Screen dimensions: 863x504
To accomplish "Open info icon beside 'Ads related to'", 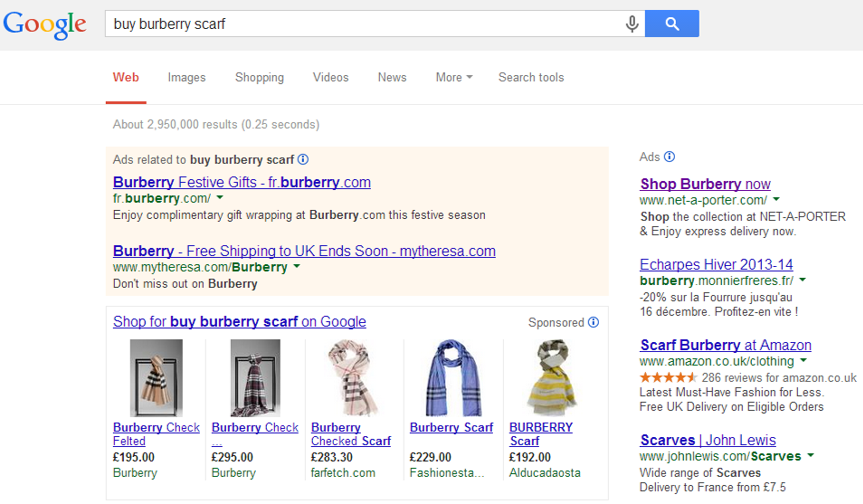I will pos(303,159).
